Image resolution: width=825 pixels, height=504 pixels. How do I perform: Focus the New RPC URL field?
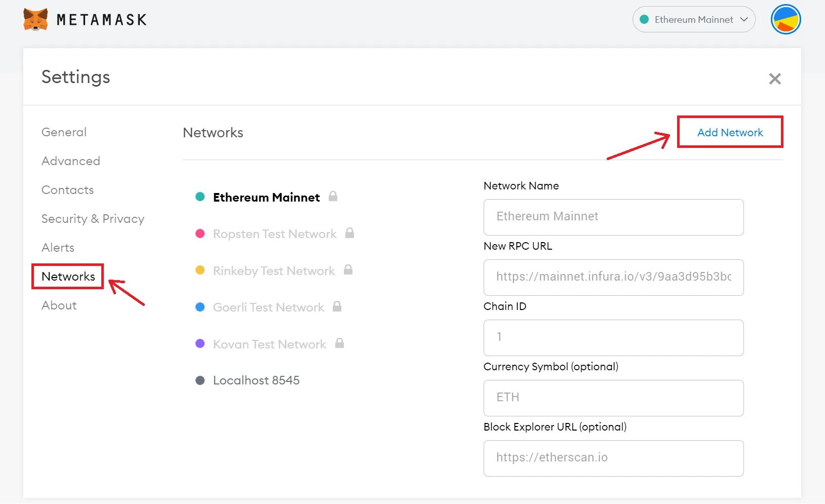pos(613,277)
